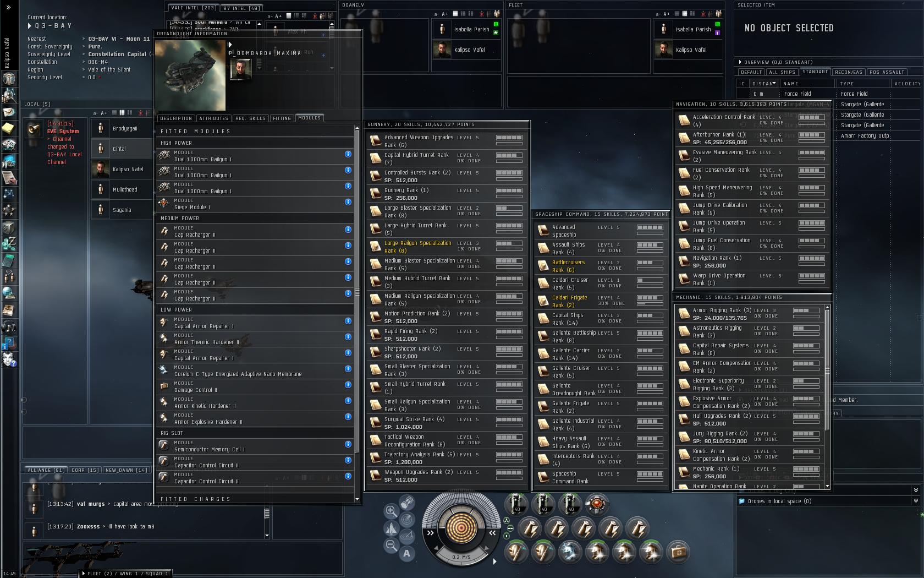The height and width of the screenshot is (578, 924).
Task: Click the HUD zoom out magnifier
Action: pos(391,546)
